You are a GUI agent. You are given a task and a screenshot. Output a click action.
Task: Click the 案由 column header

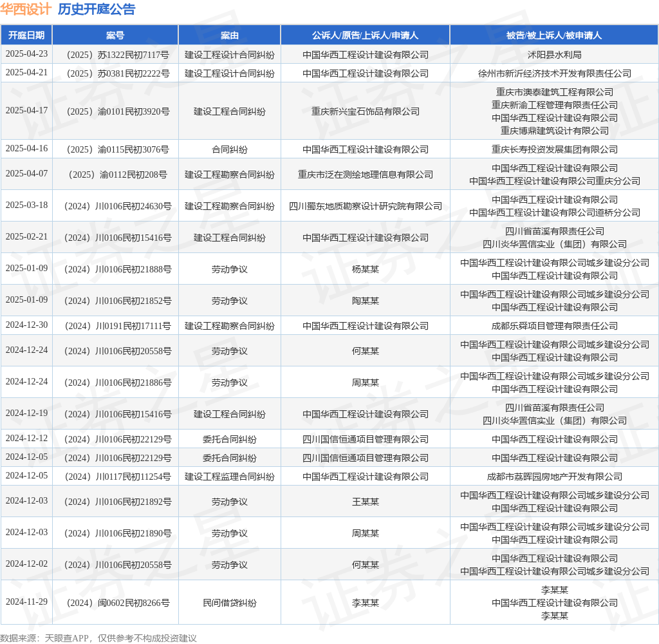230,35
